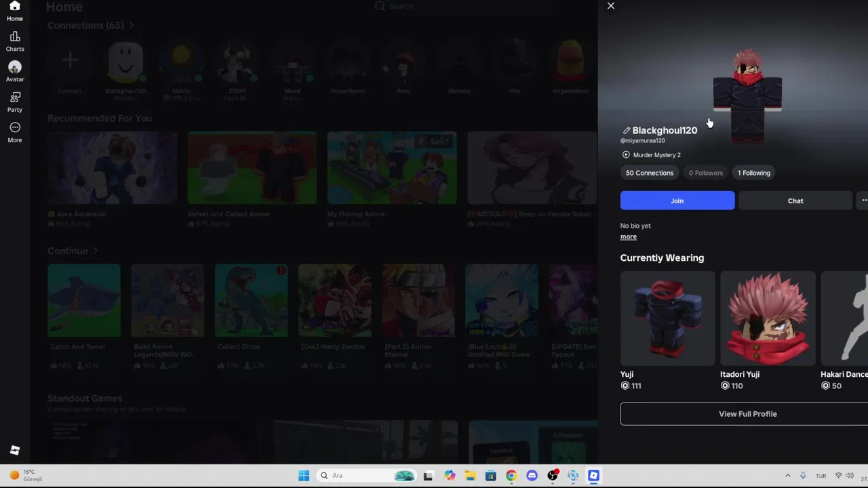Open the three-dots menu beside Chat
This screenshot has width=868, height=488.
coord(863,201)
